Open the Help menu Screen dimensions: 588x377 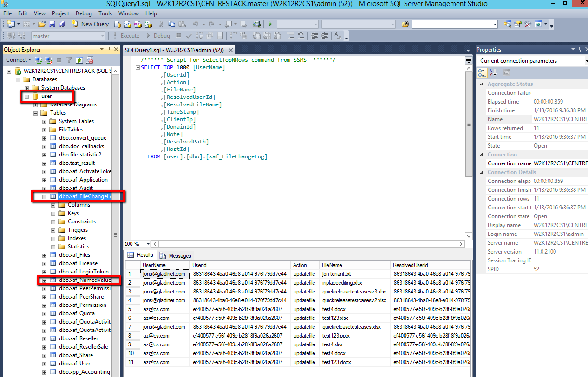pyautogui.click(x=151, y=13)
